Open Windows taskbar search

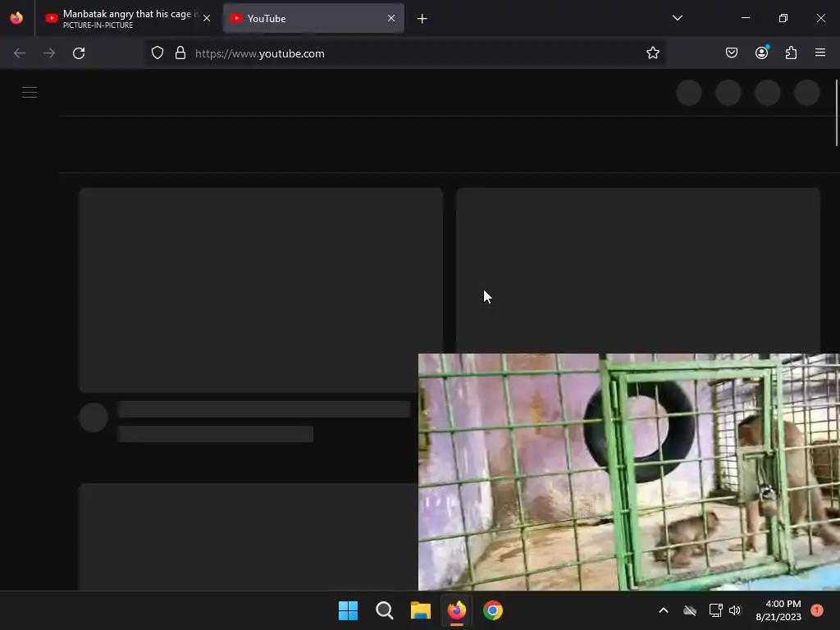[x=385, y=610]
